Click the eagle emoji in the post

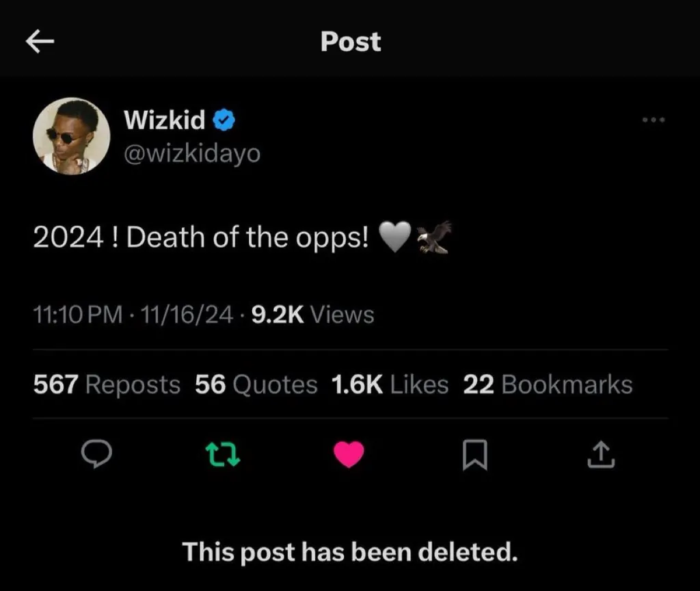pos(435,237)
